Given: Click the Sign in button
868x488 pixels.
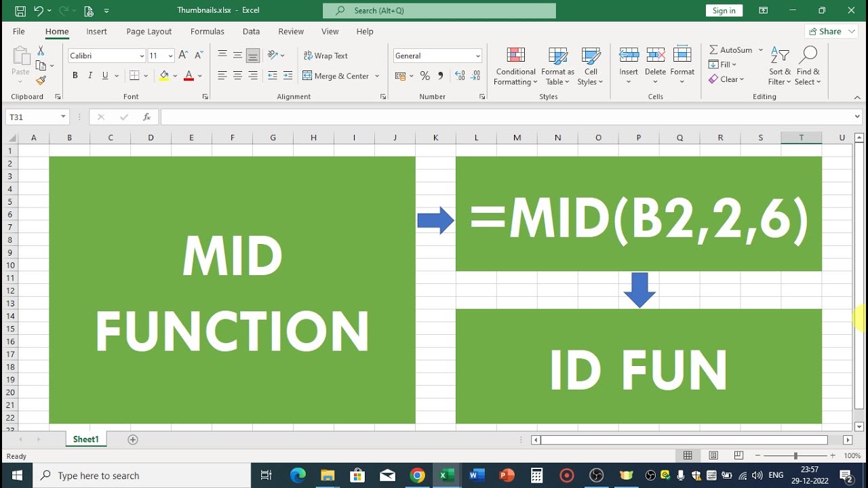Looking at the screenshot, I should (x=724, y=10).
